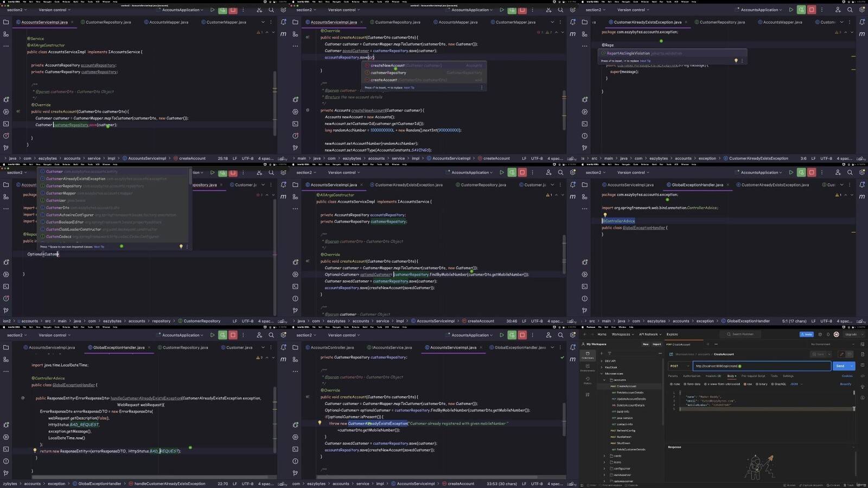Select 'createNewAccount' autocomplete suggestion in top-middle IDE
The height and width of the screenshot is (488, 868).
[x=424, y=65]
